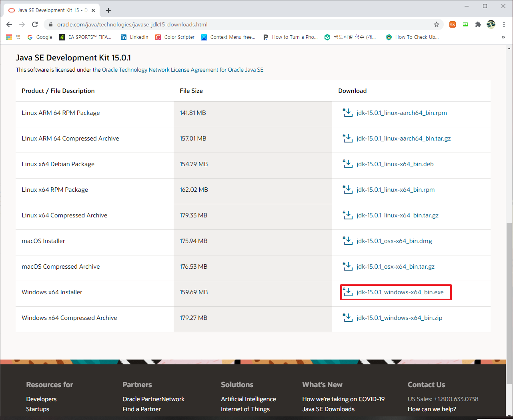Click the profile avatar icon
Viewport: 513px width, 420px height.
491,24
